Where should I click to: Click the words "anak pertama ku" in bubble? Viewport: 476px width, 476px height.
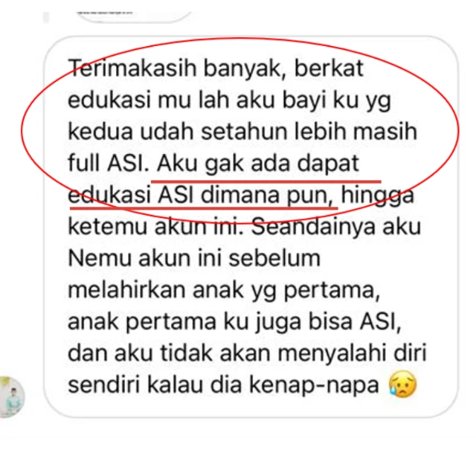point(158,322)
